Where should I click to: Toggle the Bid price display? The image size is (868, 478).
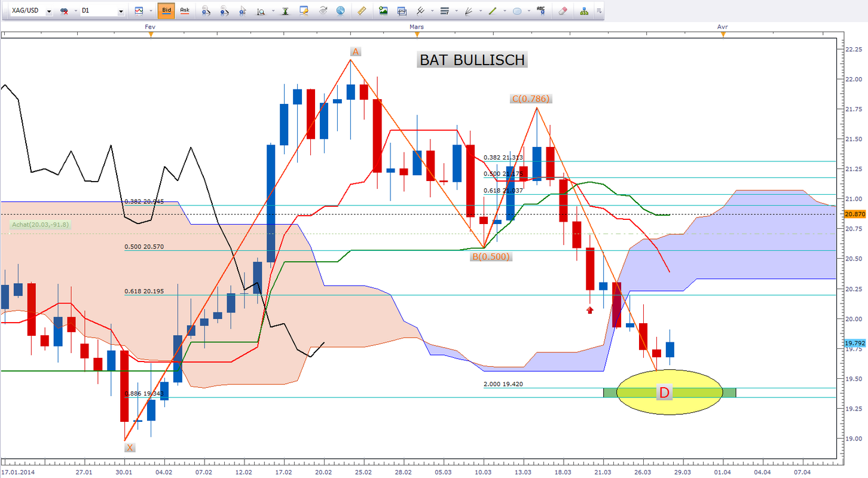166,11
